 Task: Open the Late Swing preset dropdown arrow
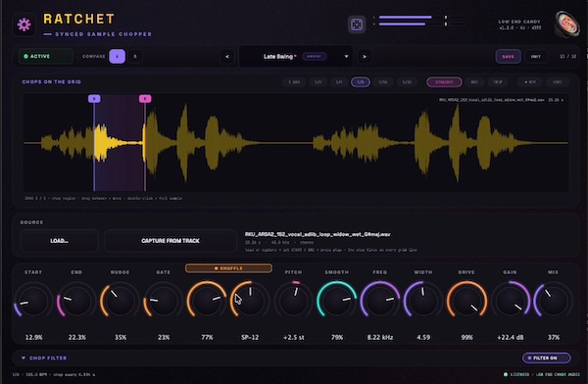[346, 57]
